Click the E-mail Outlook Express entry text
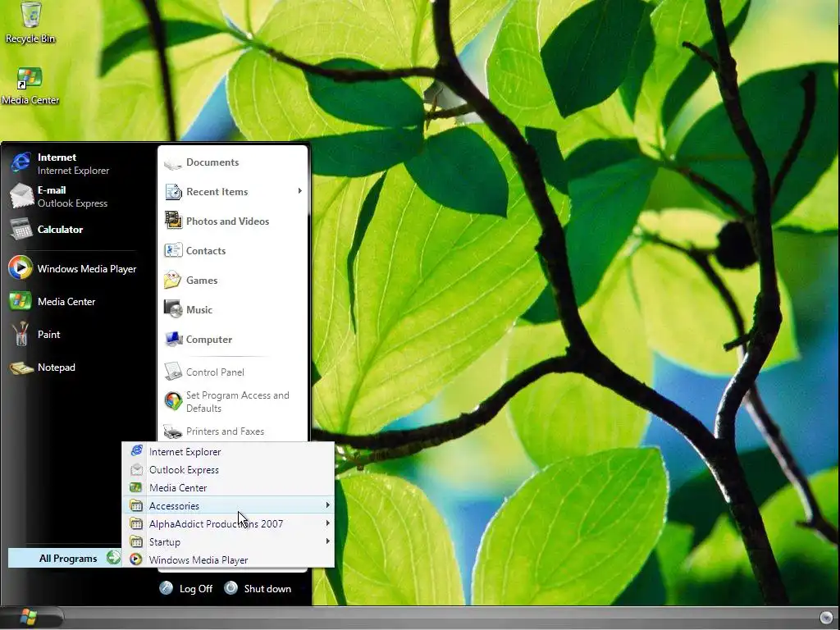This screenshot has width=840, height=630. tap(72, 197)
